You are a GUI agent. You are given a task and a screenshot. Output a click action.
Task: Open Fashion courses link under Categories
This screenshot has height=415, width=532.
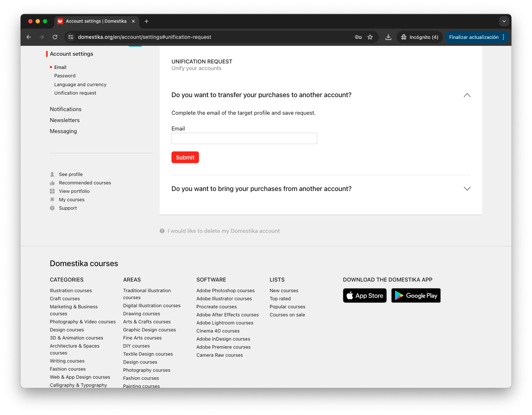point(68,369)
